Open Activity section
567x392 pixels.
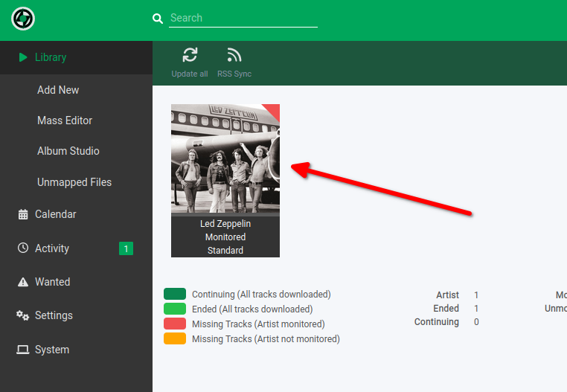point(51,248)
